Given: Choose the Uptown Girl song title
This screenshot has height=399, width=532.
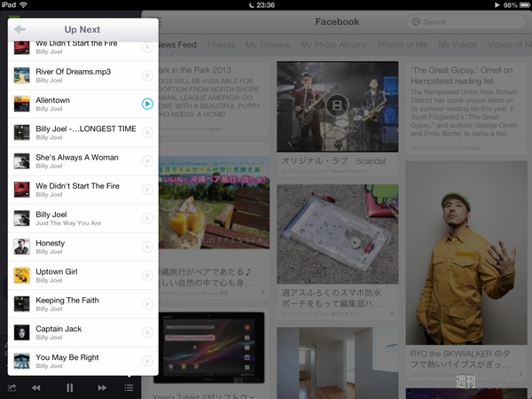Looking at the screenshot, I should tap(57, 272).
